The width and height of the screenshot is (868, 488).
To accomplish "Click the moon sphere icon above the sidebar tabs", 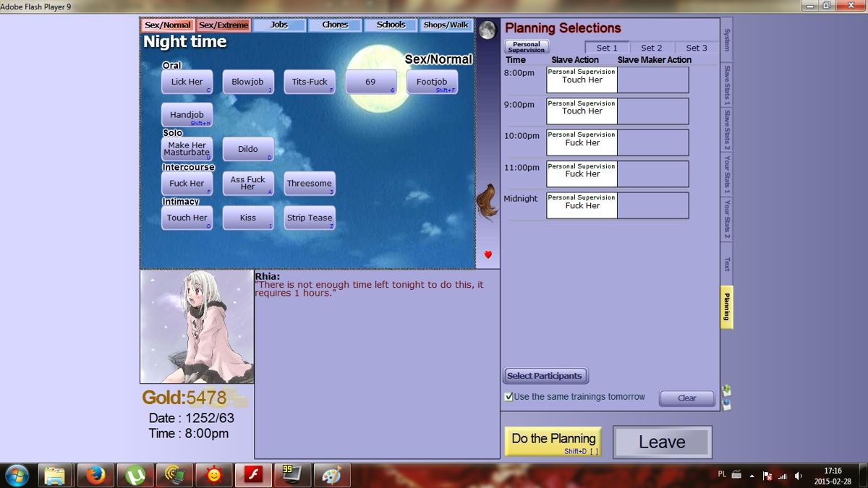I will pos(487,30).
